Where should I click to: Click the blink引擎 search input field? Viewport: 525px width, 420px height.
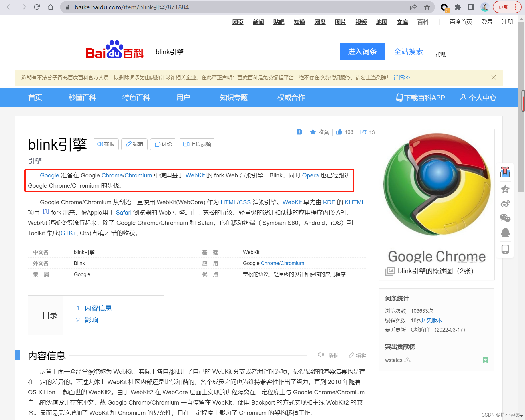point(246,52)
